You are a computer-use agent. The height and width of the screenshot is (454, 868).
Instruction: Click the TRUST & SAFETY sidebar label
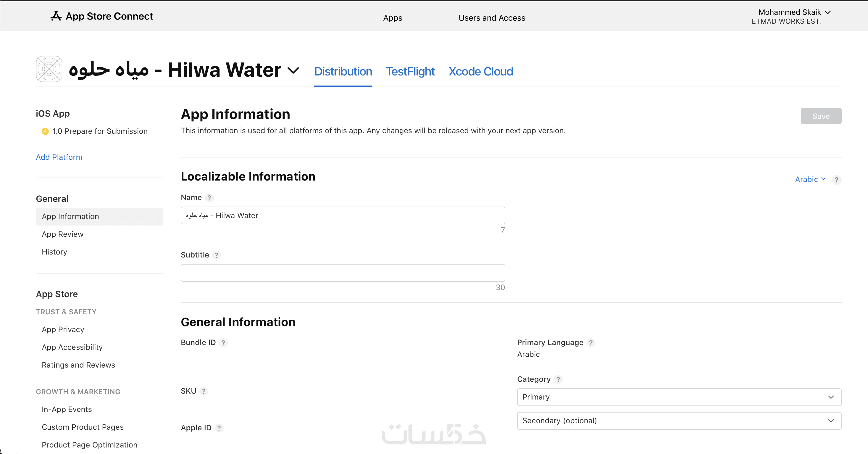pyautogui.click(x=66, y=312)
